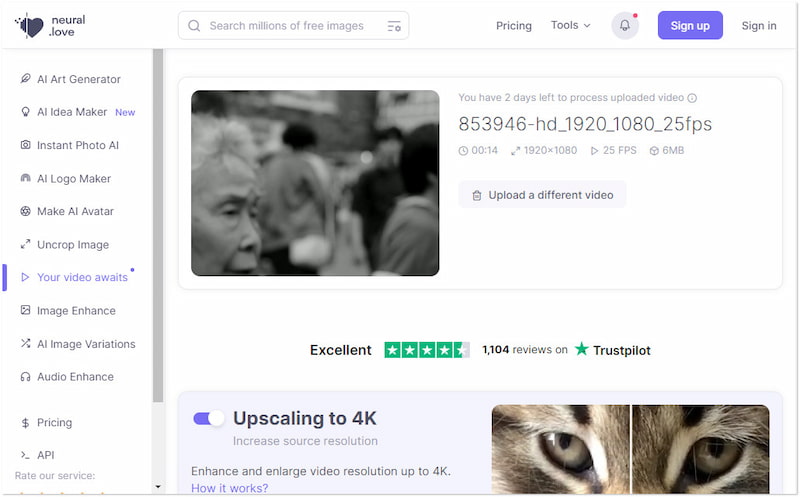Open Your video awaits sidebar item

81,277
